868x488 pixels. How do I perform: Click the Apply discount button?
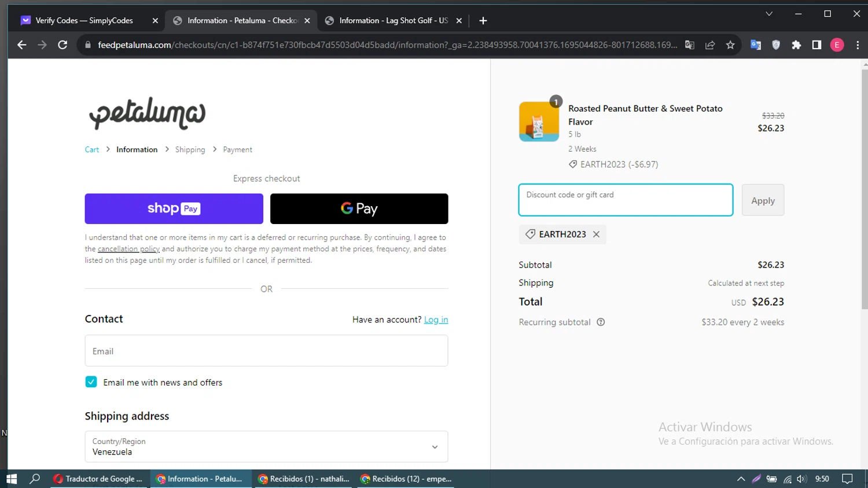763,200
